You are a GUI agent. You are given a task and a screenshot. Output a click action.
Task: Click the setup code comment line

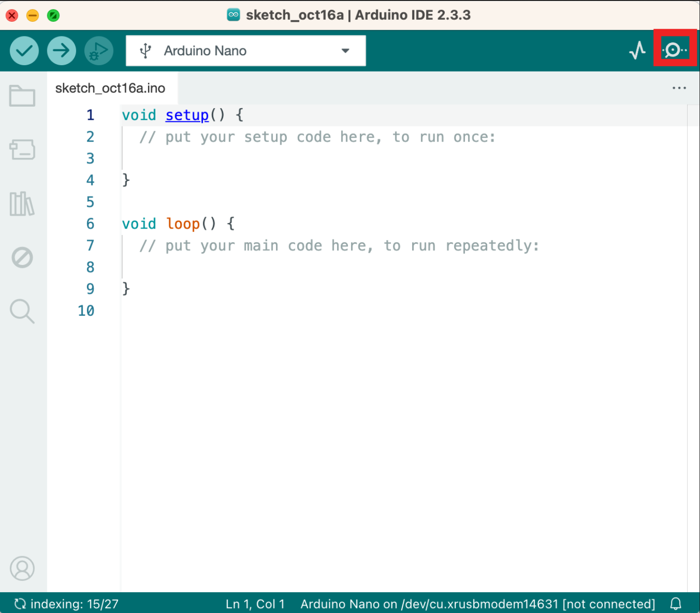[317, 137]
